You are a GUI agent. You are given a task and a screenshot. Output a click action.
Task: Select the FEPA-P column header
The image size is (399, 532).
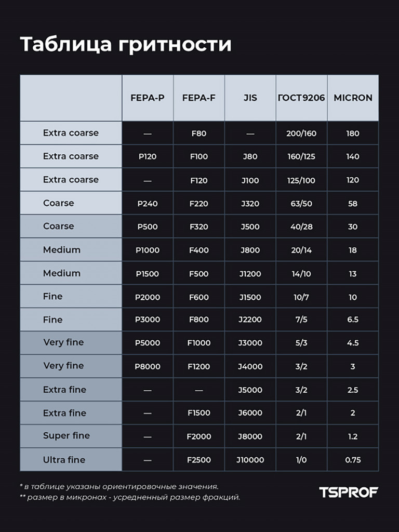coord(148,98)
